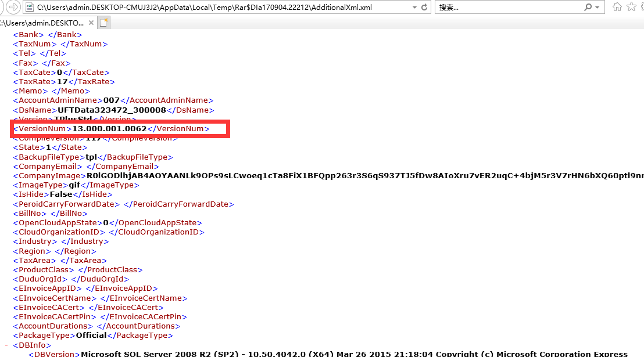Image resolution: width=644 pixels, height=357 pixels.
Task: Collapse the DBInfo XML node
Action: pos(6,345)
